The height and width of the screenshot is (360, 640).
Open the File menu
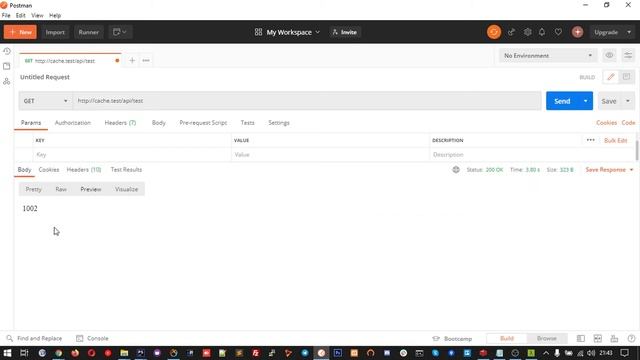6,15
